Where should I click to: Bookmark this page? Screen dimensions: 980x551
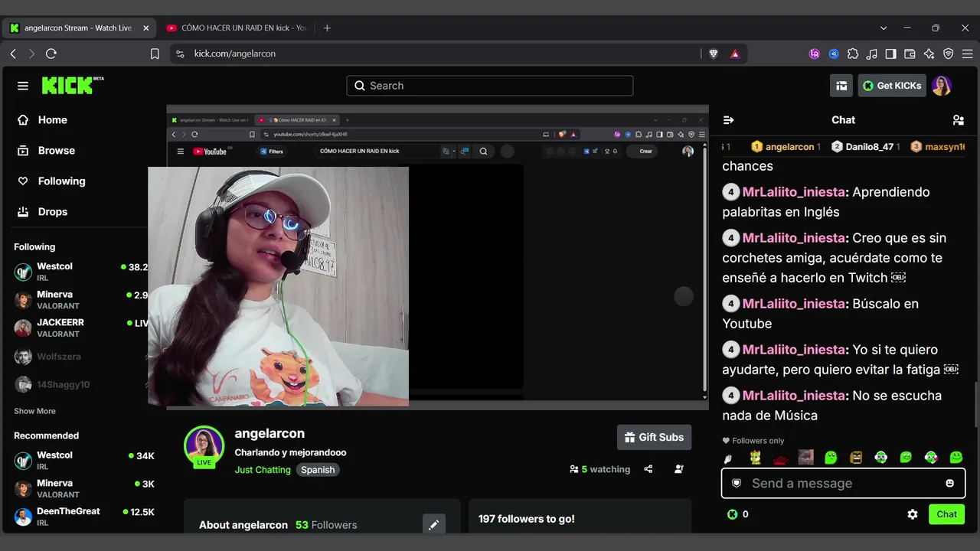[155, 54]
